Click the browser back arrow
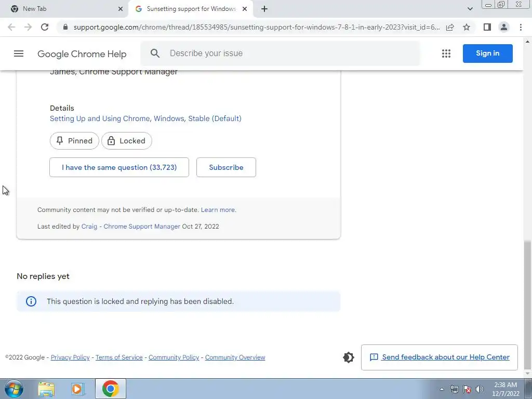The height and width of the screenshot is (399, 532). (11, 27)
